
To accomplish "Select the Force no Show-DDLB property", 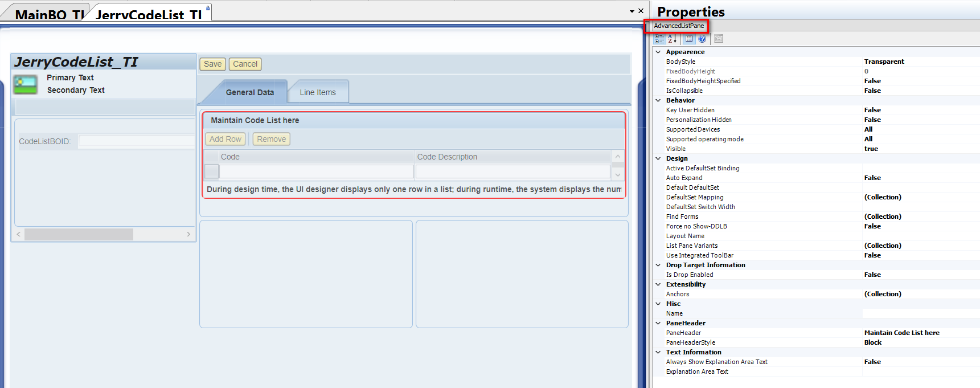I will point(696,226).
